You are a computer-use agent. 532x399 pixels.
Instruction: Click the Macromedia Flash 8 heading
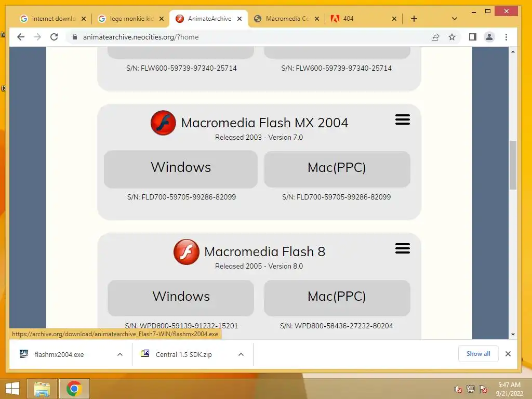pos(264,252)
